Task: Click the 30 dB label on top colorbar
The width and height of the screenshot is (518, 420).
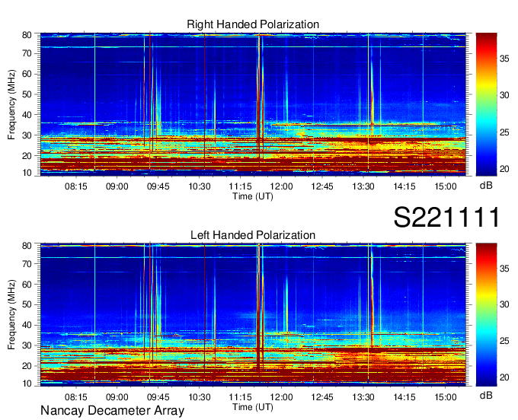Action: (x=504, y=95)
